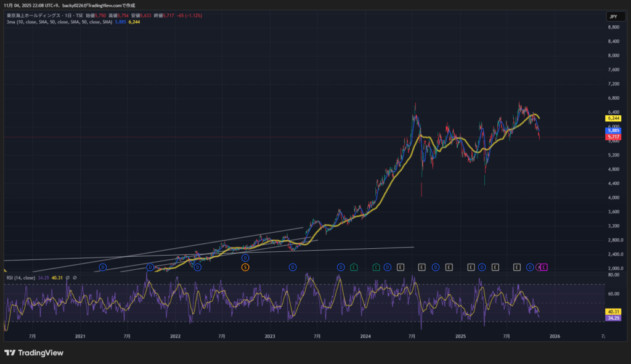Click the TradingView logo icon

point(10,353)
